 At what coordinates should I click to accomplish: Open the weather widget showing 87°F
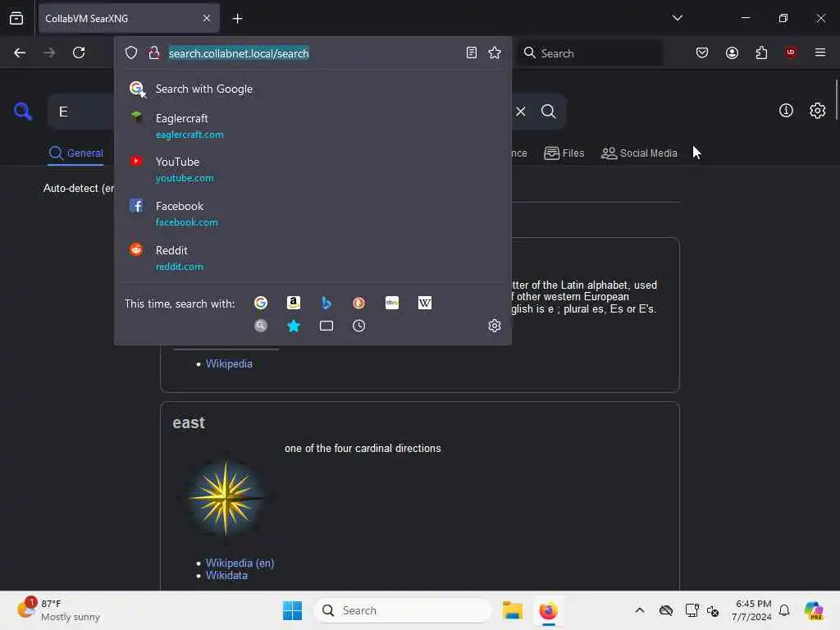59,610
